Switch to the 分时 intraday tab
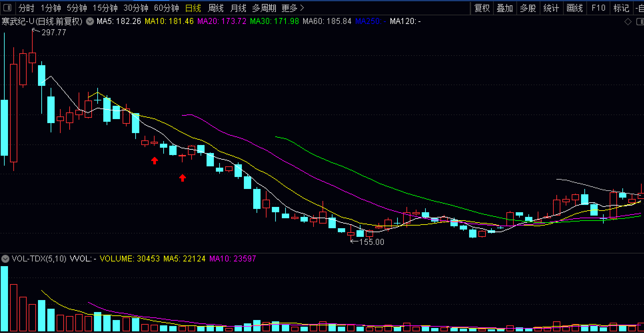Image resolution: width=644 pixels, height=333 pixels. point(26,8)
